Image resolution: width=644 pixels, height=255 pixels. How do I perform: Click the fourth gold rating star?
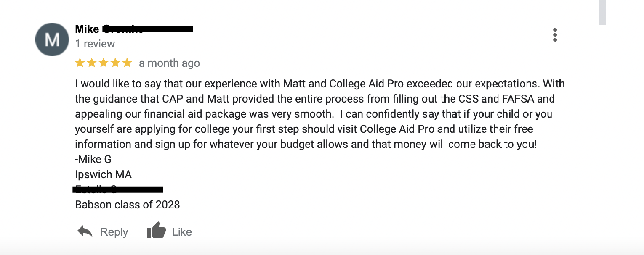point(115,63)
